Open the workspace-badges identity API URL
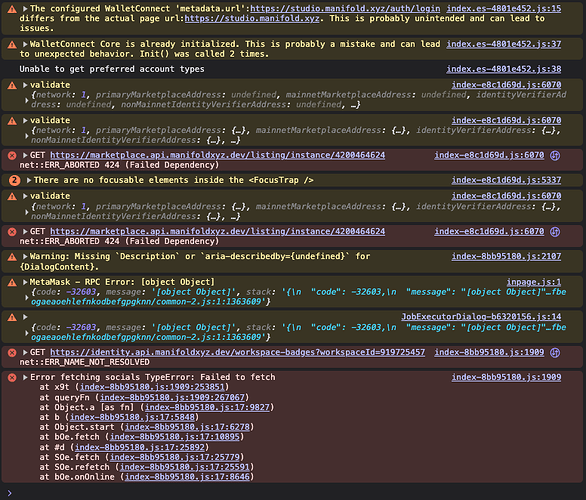The image size is (586, 500). [238, 352]
